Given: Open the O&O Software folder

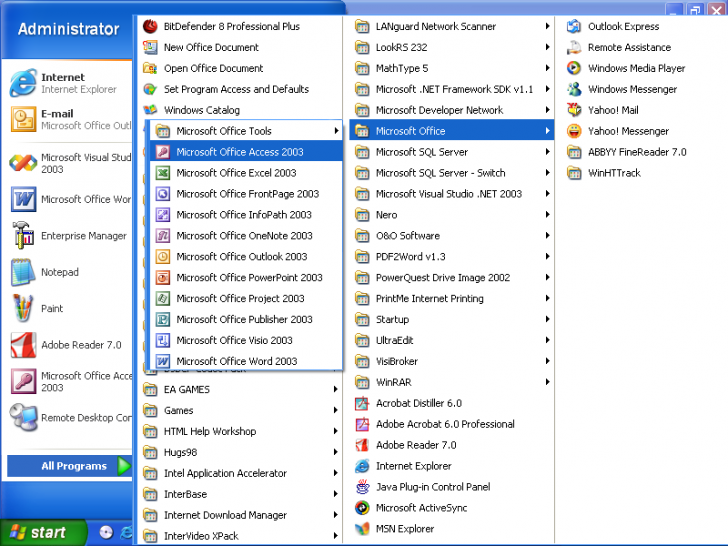Looking at the screenshot, I should [x=452, y=235].
